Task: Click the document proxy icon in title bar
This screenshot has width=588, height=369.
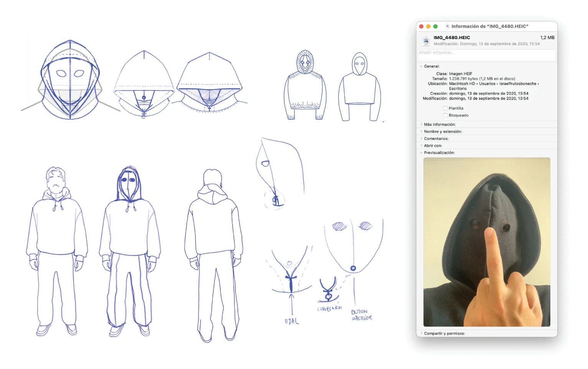Action: pyautogui.click(x=447, y=26)
